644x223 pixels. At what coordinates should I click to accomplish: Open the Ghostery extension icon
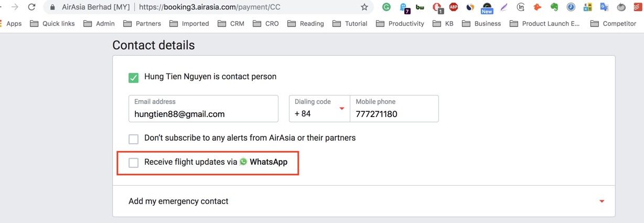tap(403, 7)
